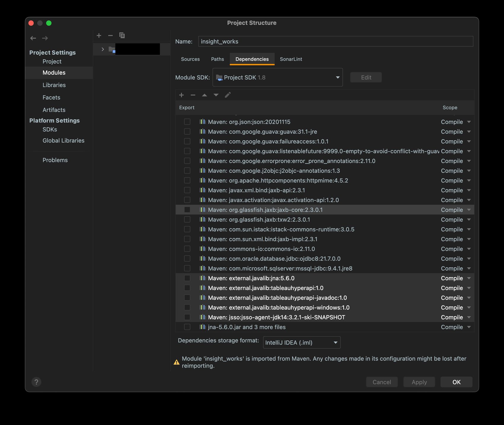Expand the module tree node chevron

click(103, 49)
